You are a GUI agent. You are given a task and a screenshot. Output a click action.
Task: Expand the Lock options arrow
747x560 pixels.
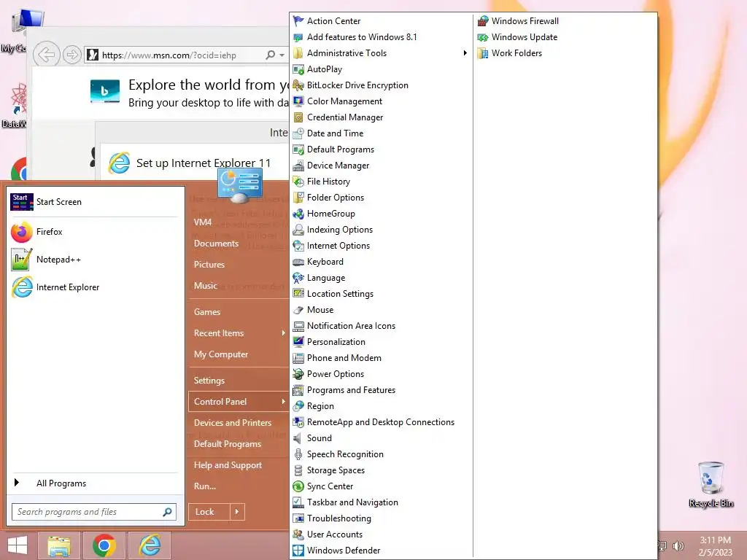[237, 512]
